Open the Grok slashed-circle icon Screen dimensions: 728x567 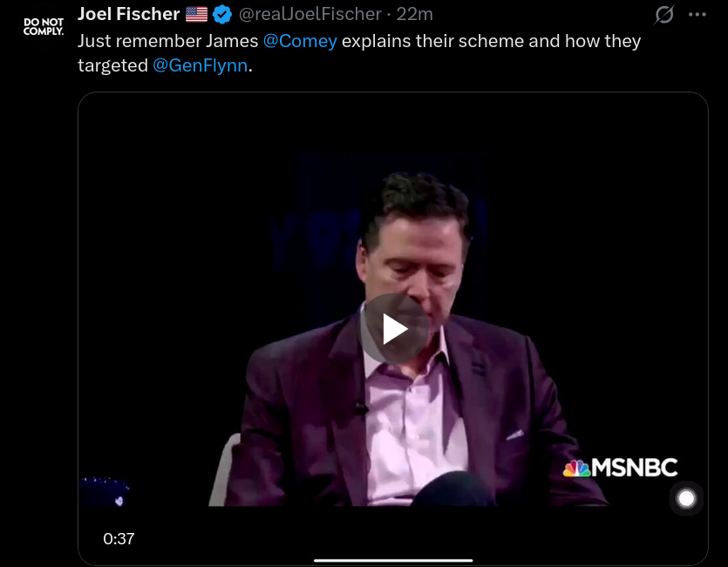coord(664,15)
